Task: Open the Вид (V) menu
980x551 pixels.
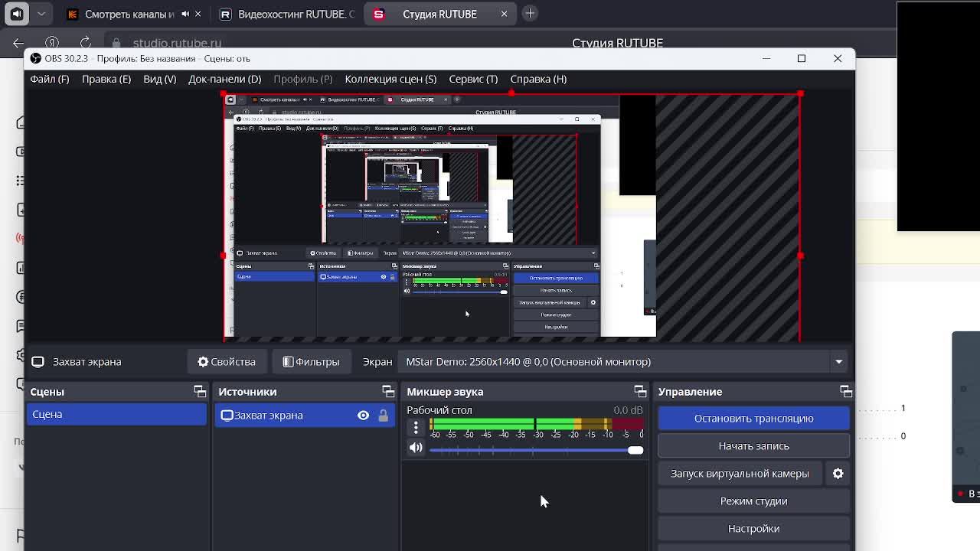Action: tap(159, 79)
